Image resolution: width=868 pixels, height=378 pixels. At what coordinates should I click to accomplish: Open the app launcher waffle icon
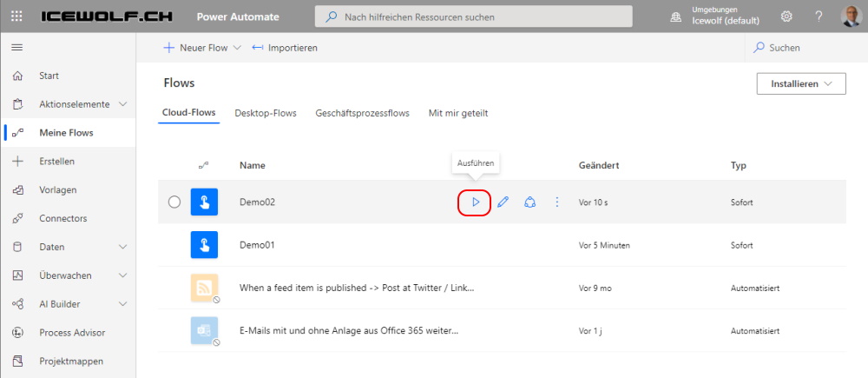pos(16,17)
